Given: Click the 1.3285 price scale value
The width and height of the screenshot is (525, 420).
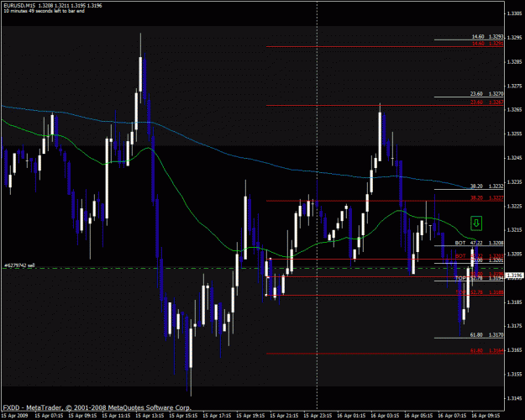Looking at the screenshot, I should [x=514, y=62].
